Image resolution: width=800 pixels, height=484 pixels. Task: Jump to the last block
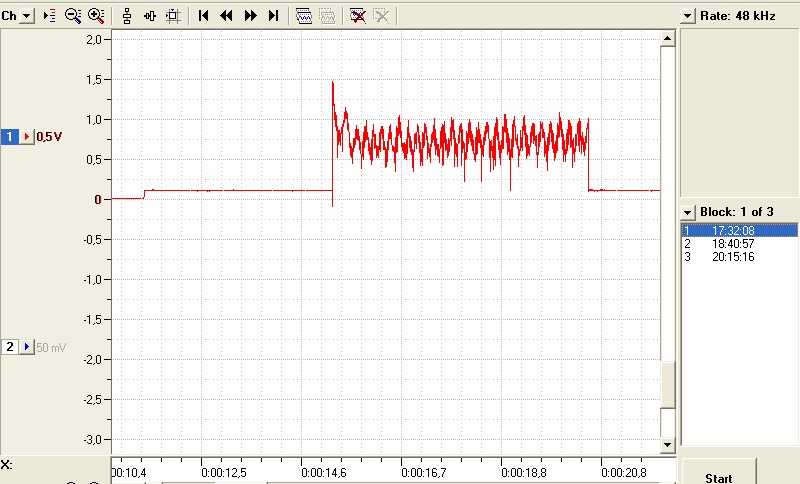[273, 16]
